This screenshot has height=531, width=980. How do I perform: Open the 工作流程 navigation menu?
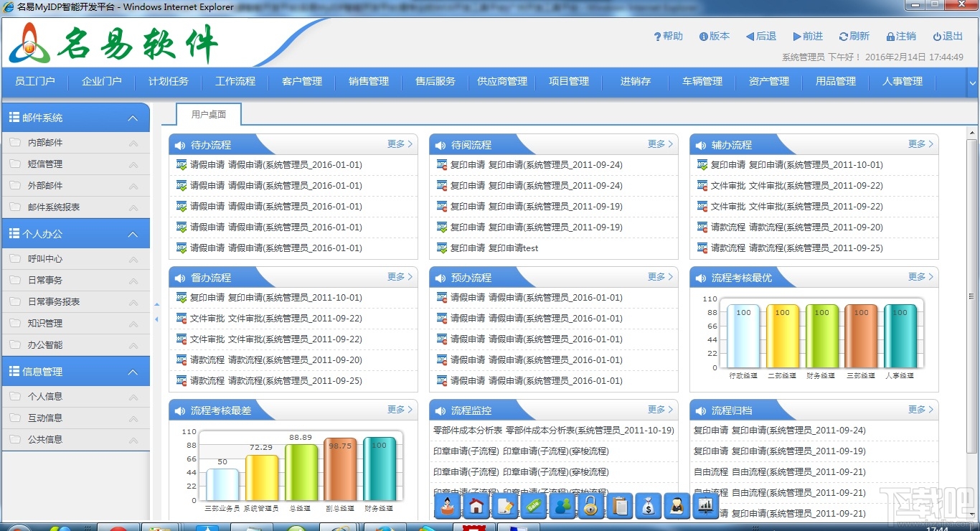[x=235, y=82]
